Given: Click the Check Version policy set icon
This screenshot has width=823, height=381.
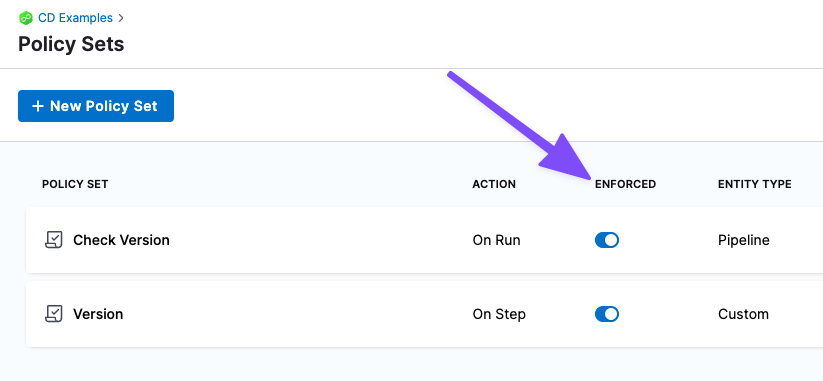Looking at the screenshot, I should pos(54,240).
